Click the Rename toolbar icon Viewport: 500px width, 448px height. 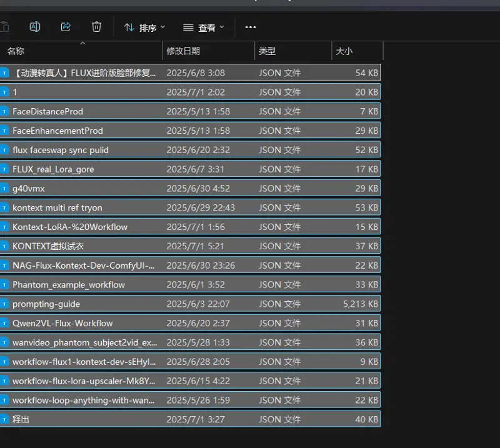[35, 27]
